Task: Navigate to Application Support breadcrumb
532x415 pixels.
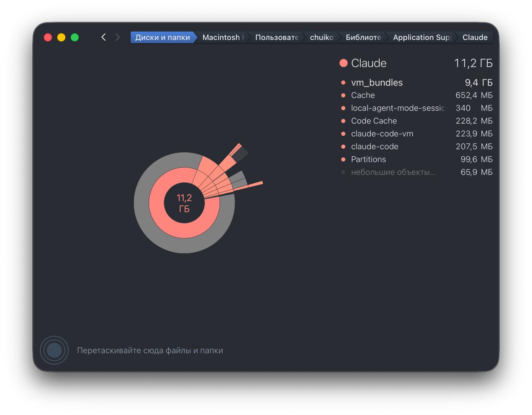Action: (421, 37)
